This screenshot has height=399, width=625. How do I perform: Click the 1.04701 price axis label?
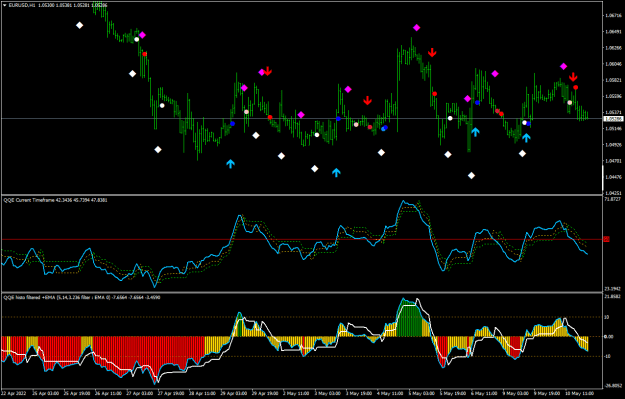tap(613, 161)
